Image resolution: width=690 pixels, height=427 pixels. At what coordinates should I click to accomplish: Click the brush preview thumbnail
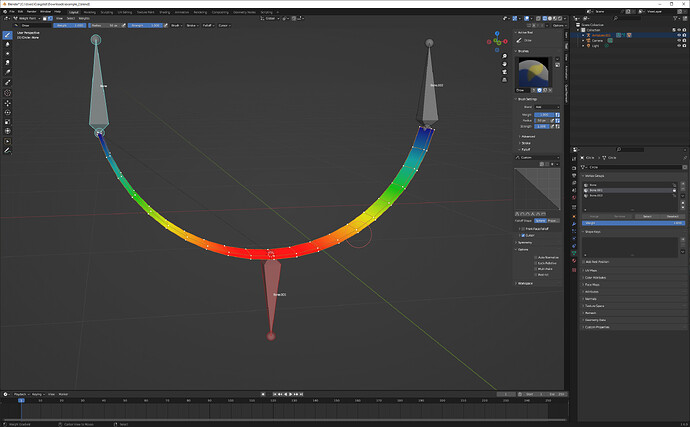(x=534, y=72)
